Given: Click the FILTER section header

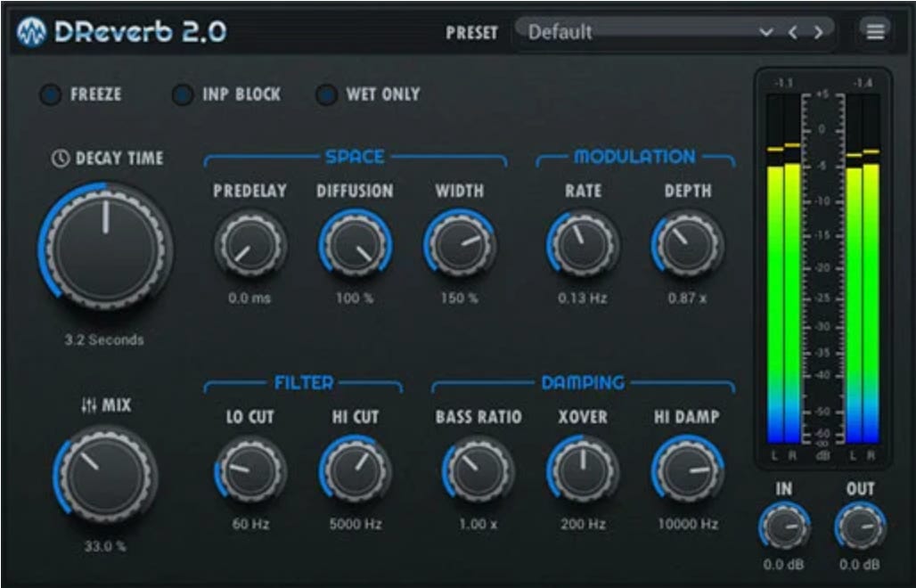Looking at the screenshot, I should [304, 382].
